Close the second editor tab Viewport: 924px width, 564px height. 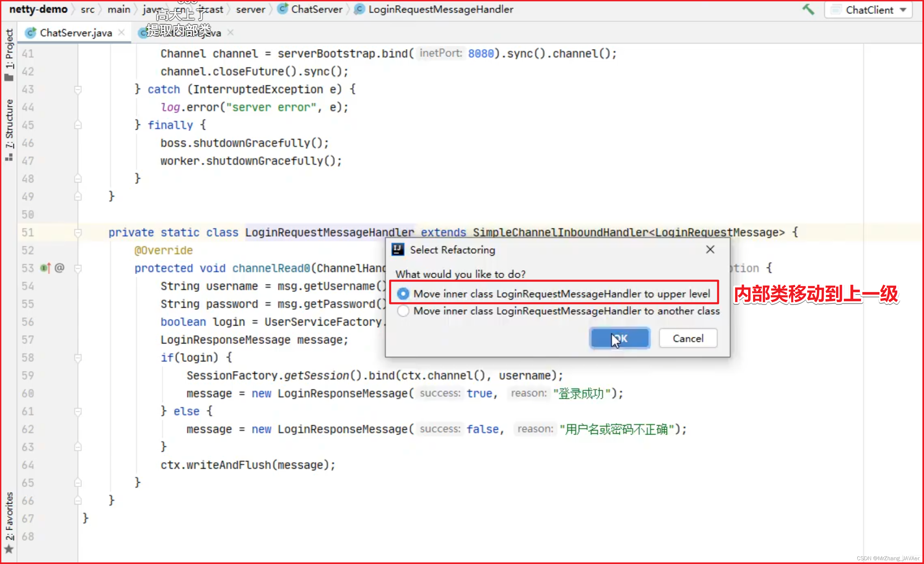(x=230, y=33)
